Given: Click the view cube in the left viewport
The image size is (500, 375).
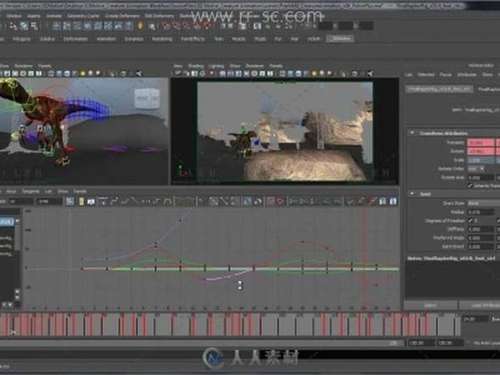Looking at the screenshot, I should pyautogui.click(x=147, y=98).
